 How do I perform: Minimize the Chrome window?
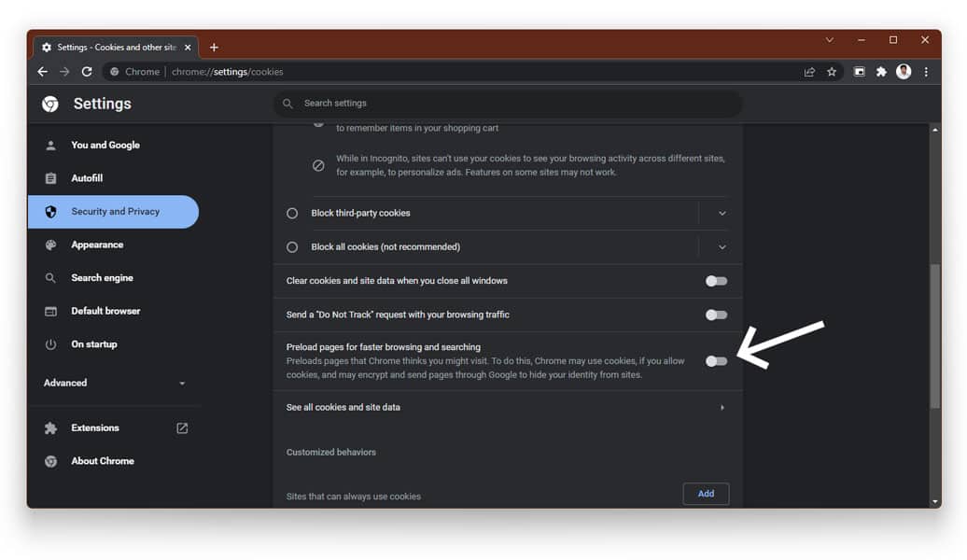tap(862, 40)
